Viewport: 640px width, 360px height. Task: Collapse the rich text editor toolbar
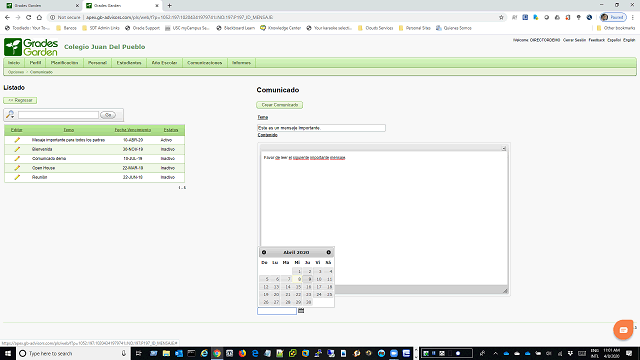click(x=504, y=149)
